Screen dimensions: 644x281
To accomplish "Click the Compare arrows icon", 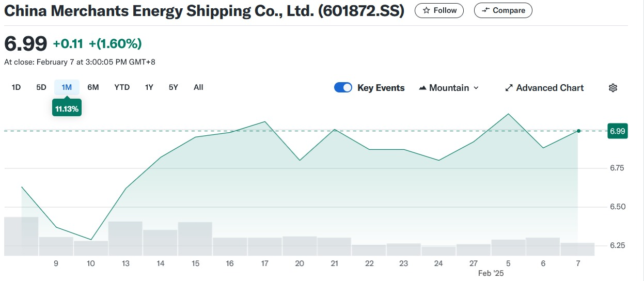I will [x=485, y=10].
